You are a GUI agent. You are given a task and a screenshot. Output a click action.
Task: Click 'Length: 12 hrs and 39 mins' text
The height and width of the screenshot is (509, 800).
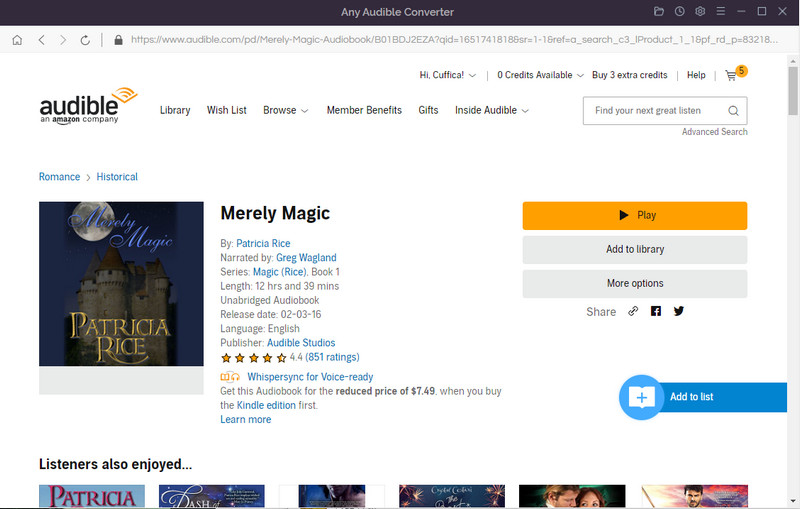[280, 286]
